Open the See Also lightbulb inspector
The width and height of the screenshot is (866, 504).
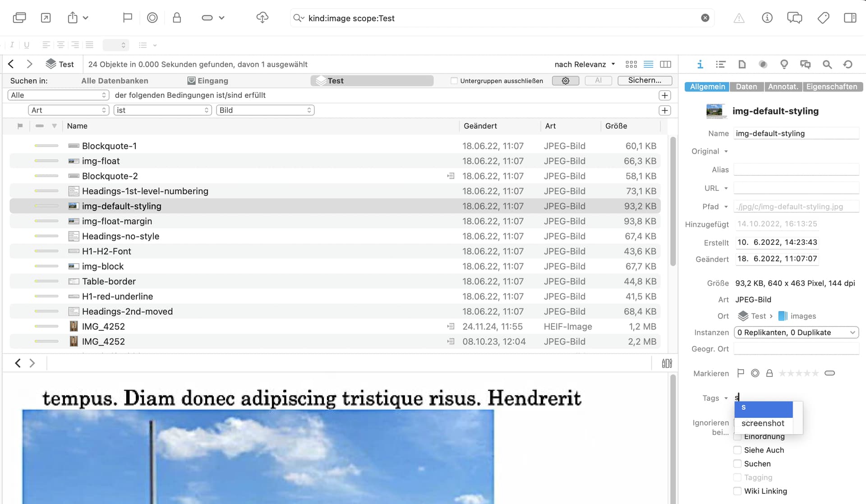(x=784, y=64)
